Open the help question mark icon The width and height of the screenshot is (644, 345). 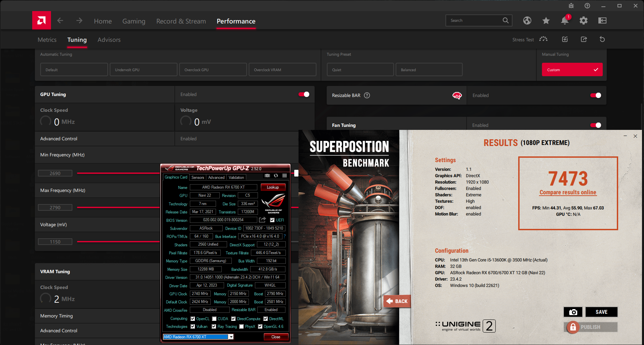(587, 6)
